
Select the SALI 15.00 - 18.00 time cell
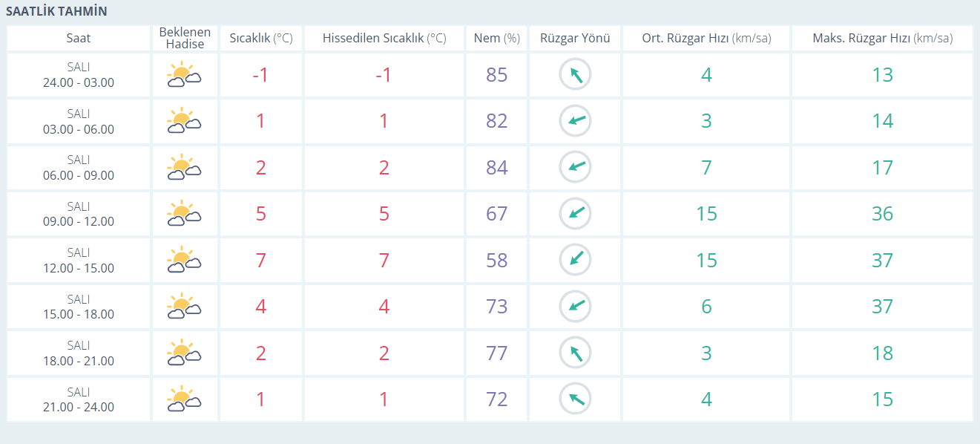[x=79, y=307]
